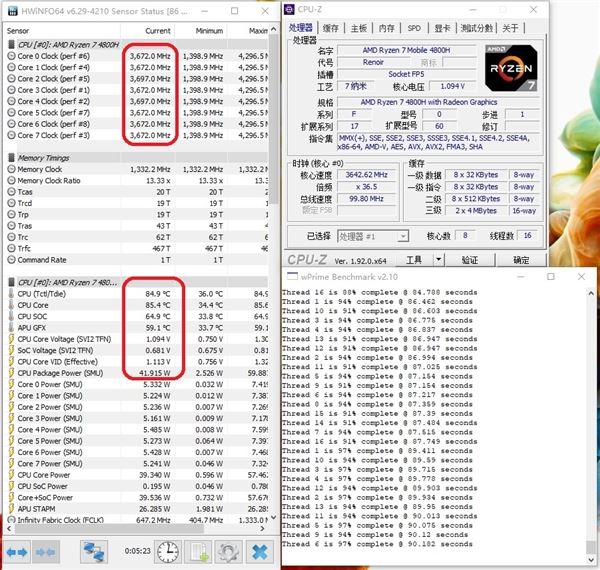Click the 核心电压 1.094 V field

tap(452, 86)
